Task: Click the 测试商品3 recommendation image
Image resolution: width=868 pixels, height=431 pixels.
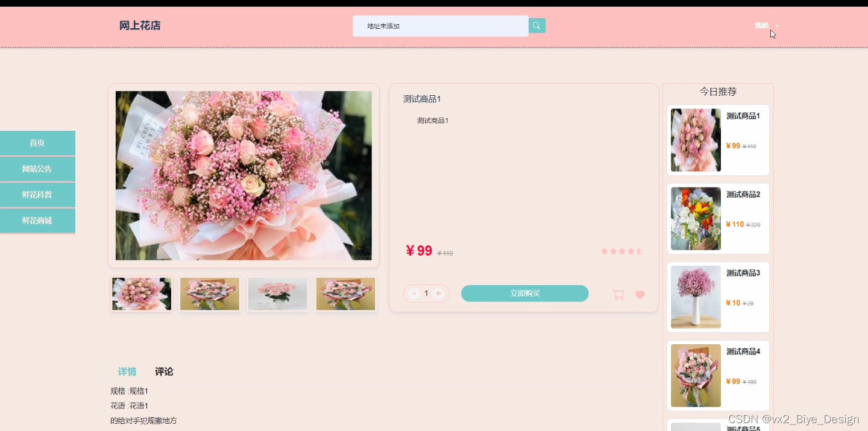Action: [x=696, y=297]
